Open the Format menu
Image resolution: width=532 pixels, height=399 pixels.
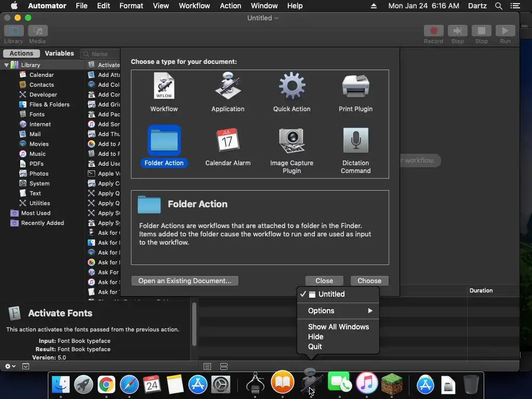(131, 6)
